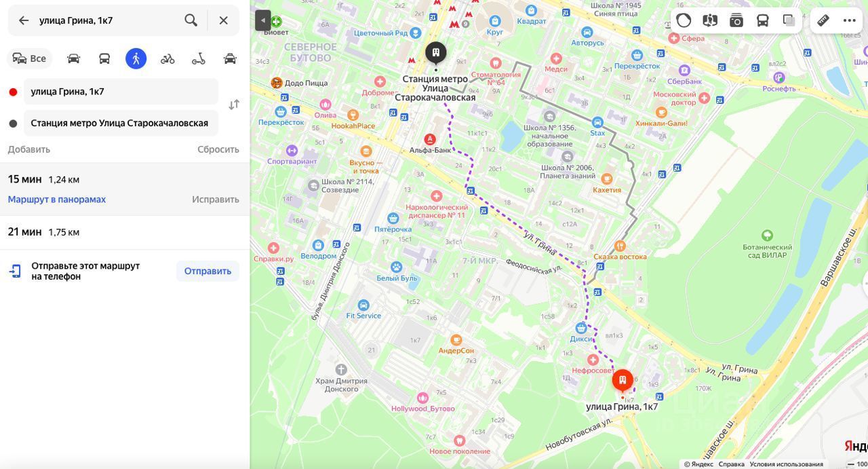Screen dimensions: 868x469
Task: Open the 'Справка' footer link
Action: tap(731, 464)
